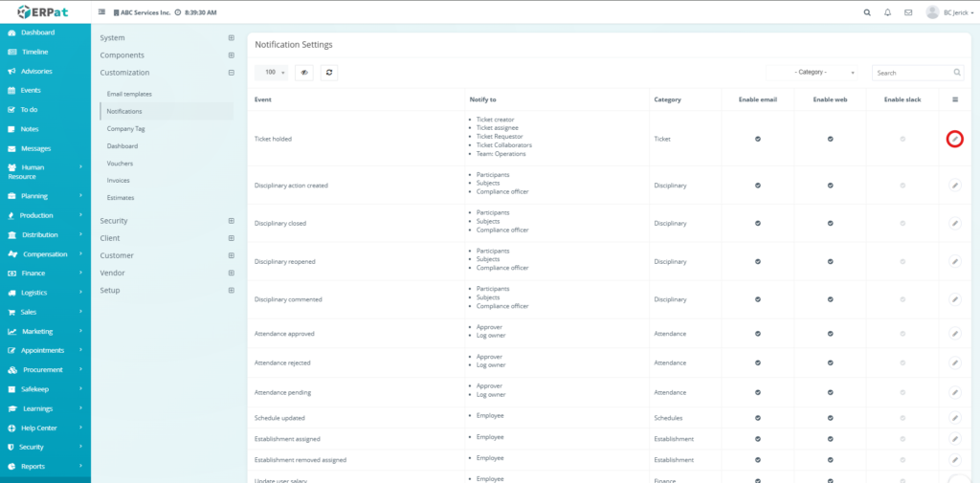
Task: Click the refresh icon in table toolbar
Action: click(328, 72)
